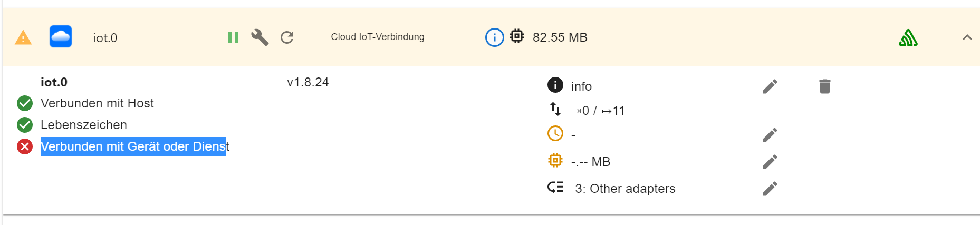
Task: Open iot.0 settings wrench icon
Action: (260, 37)
